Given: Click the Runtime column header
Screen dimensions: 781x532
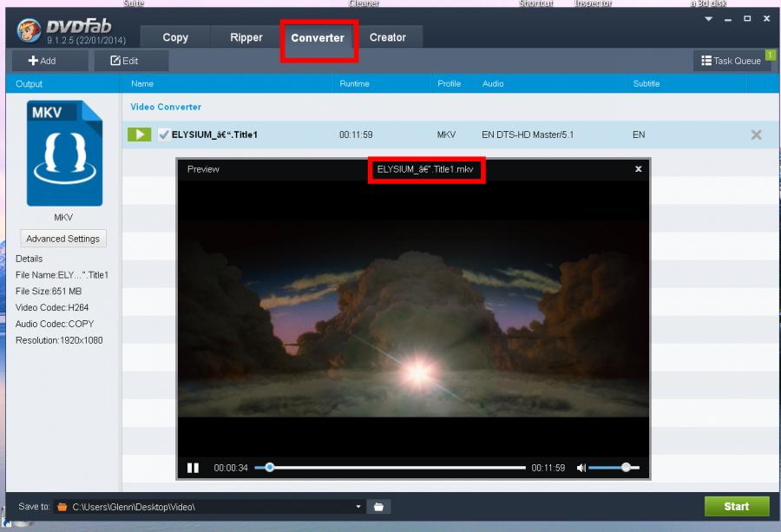Looking at the screenshot, I should point(354,83).
